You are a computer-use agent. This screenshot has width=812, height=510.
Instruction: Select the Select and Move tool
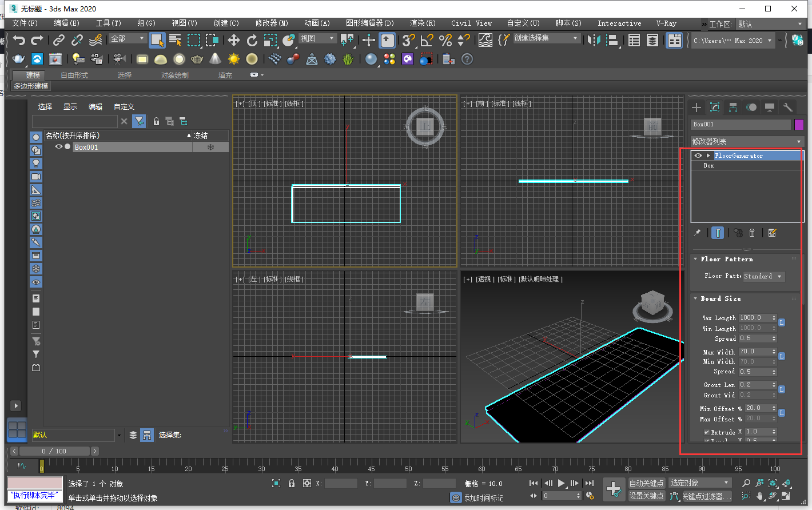pos(233,41)
